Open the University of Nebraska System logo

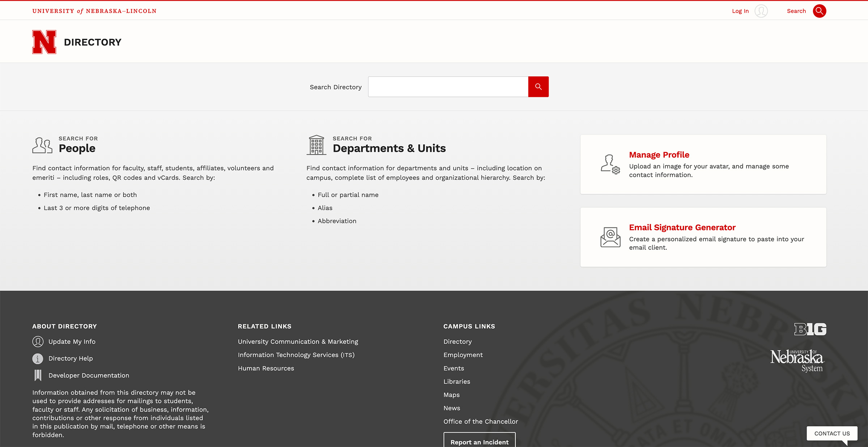pos(797,361)
